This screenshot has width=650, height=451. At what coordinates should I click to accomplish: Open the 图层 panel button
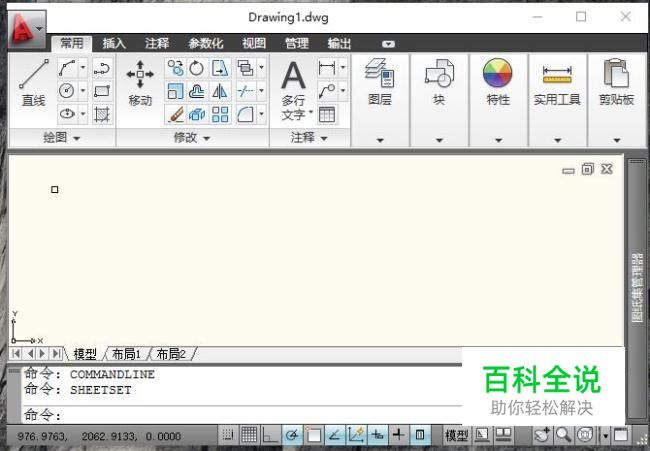click(380, 82)
